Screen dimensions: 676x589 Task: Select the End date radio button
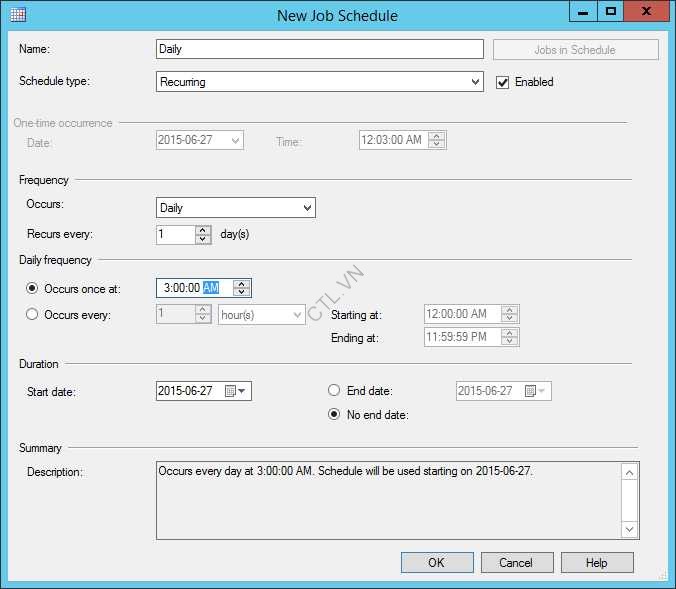(x=335, y=391)
